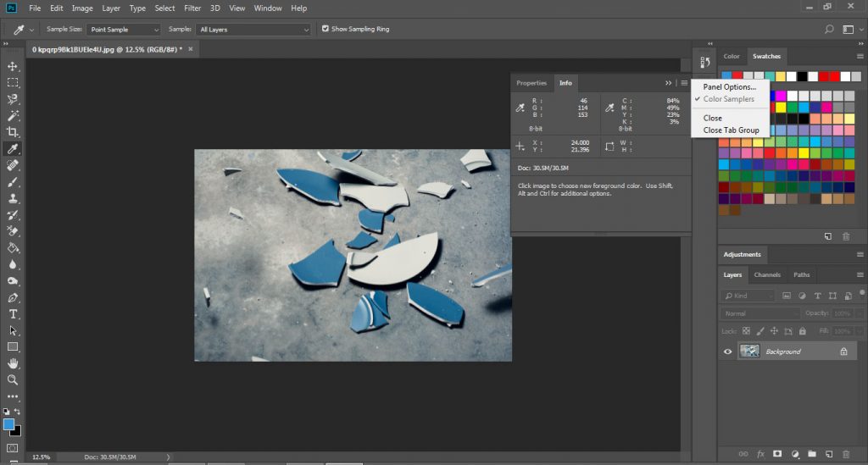Screen dimensions: 868x465
Task: Click Close Tab Group in the menu
Action: (731, 130)
